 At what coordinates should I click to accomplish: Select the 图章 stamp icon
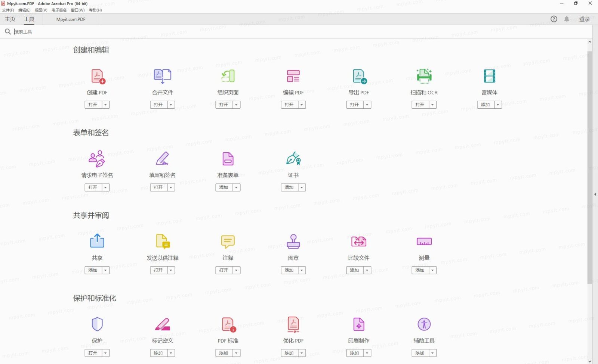293,242
